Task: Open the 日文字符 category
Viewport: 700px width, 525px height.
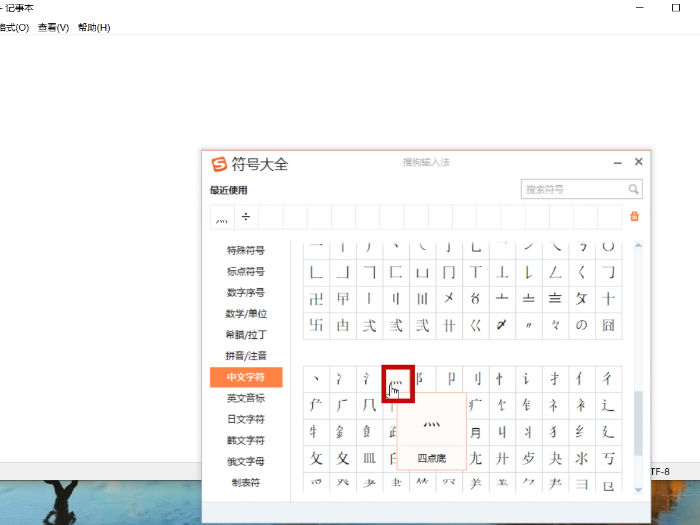Action: click(x=246, y=419)
